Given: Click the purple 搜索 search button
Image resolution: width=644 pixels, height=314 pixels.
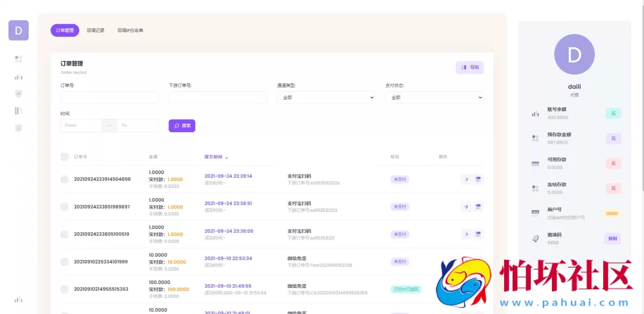Looking at the screenshot, I should tap(182, 126).
